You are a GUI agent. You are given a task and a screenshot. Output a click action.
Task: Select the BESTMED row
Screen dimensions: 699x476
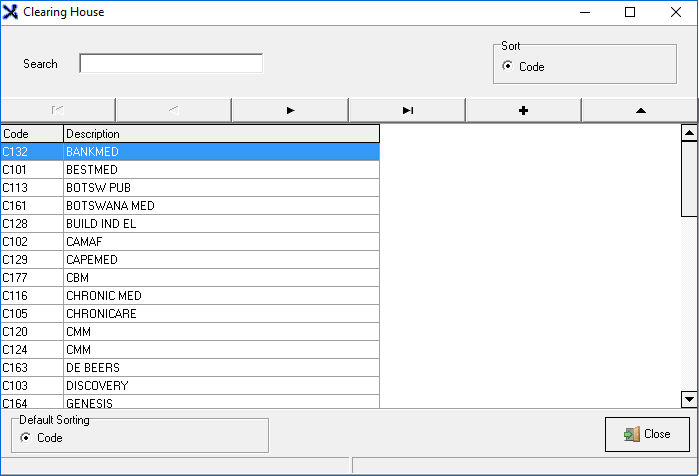coord(190,170)
